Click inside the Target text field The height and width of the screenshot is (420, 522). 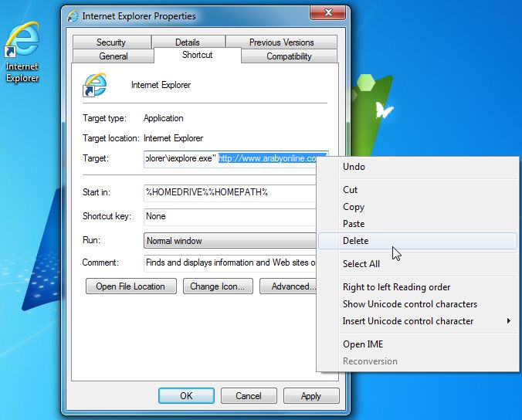[230, 159]
